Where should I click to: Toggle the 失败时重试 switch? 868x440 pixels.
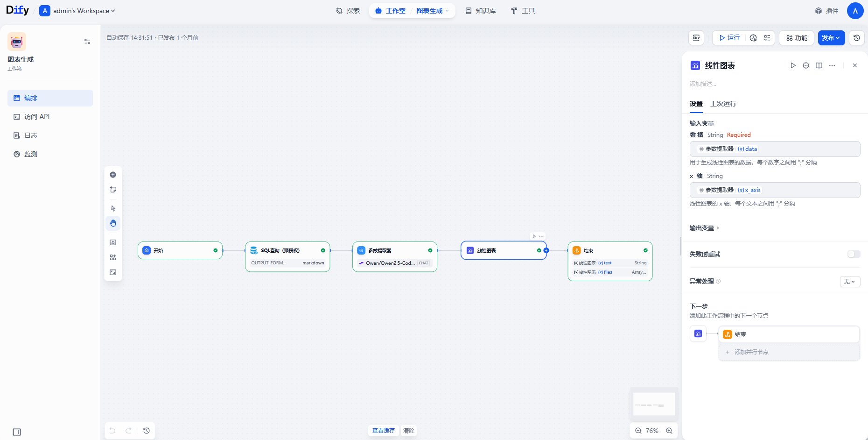tap(854, 254)
